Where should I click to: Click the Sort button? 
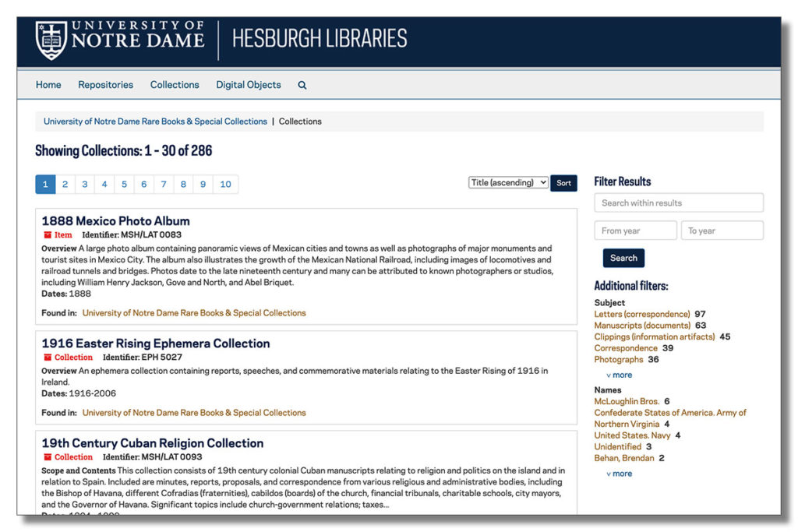click(563, 183)
